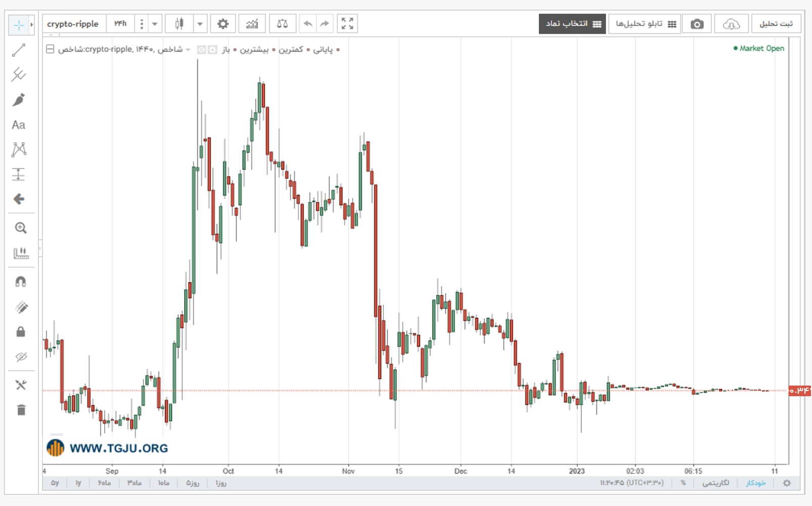Collapse the crypto-ripple legend box
The width and height of the screenshot is (812, 506).
(50, 49)
